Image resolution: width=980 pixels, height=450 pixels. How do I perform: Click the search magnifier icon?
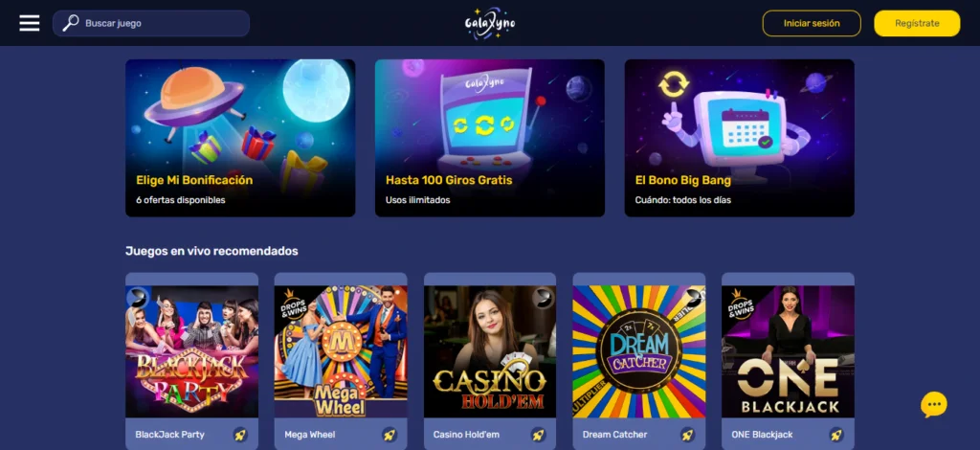[x=71, y=23]
